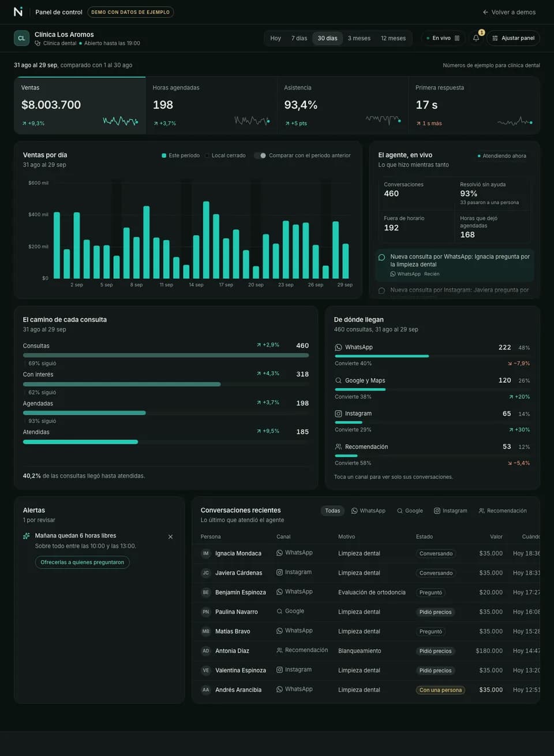This screenshot has height=756, width=554.
Task: Expand the Google y Maps channel row
Action: pyautogui.click(x=432, y=388)
